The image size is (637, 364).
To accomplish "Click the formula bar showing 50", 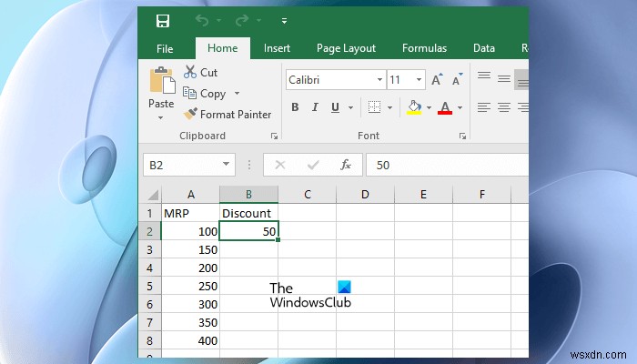I will pyautogui.click(x=448, y=165).
